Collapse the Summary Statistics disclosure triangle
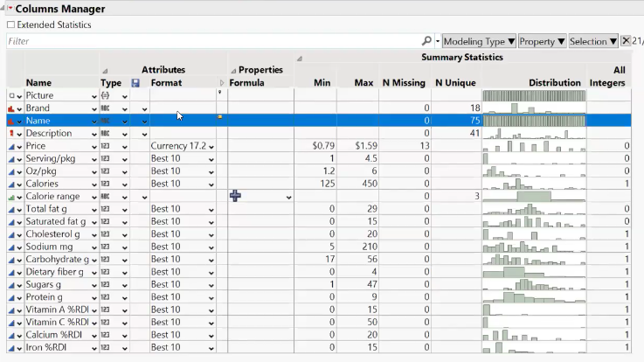644x362 pixels. pyautogui.click(x=300, y=59)
